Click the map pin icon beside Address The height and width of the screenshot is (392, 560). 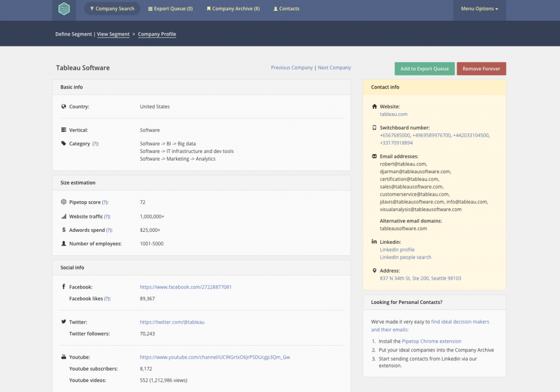(374, 271)
